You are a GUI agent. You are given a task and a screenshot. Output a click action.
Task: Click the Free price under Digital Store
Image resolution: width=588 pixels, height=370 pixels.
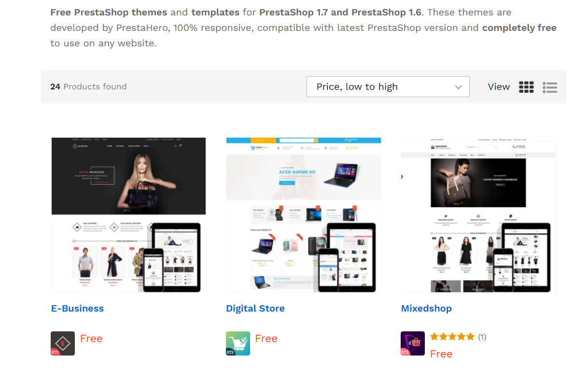[266, 339]
